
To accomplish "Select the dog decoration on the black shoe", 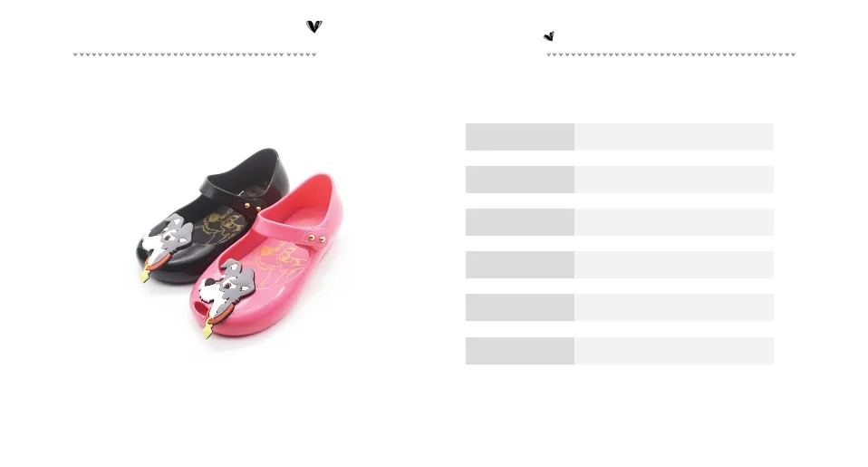I will (166, 239).
